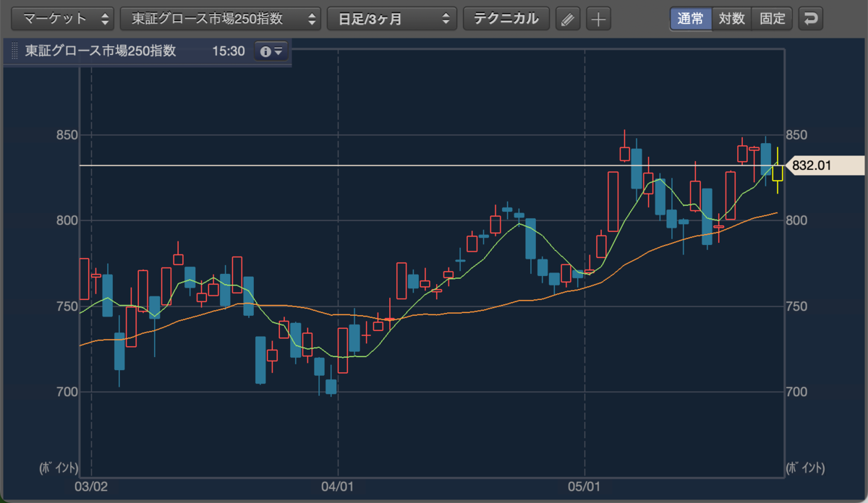Click the 05/01 date axis label
This screenshot has height=503, width=868.
584,486
